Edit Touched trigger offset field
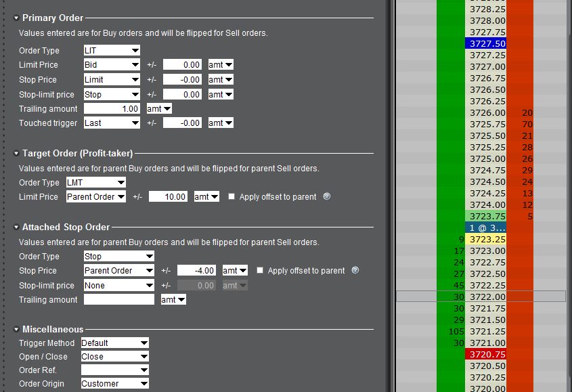Screen dimensions: 572x392 pyautogui.click(x=182, y=123)
